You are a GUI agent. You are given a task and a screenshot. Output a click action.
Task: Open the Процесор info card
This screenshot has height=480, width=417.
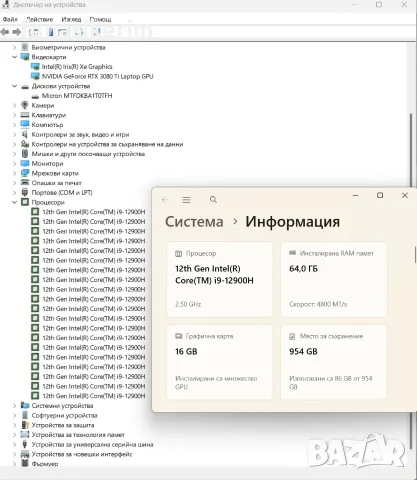220,279
